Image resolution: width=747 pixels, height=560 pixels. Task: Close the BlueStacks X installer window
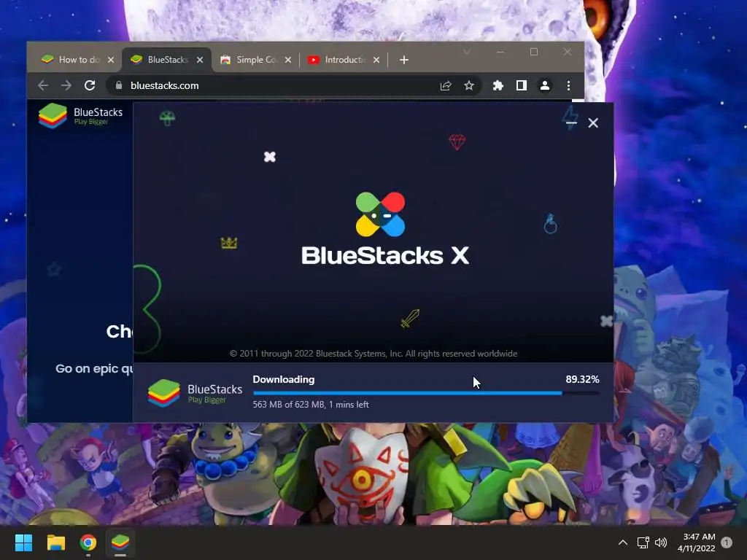[593, 122]
